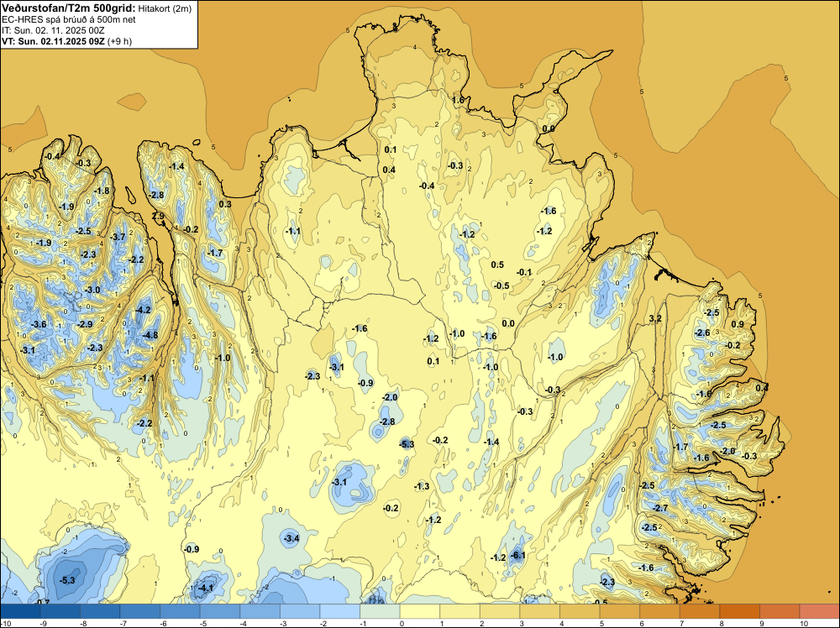Click the positive 0.3 temperature value
The height and width of the screenshot is (628, 840).
(x=225, y=204)
